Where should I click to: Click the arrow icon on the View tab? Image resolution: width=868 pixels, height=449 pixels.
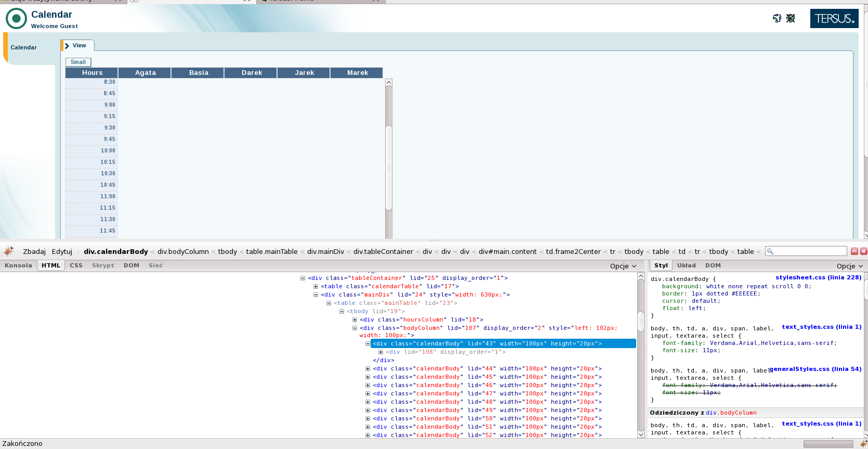tap(67, 46)
